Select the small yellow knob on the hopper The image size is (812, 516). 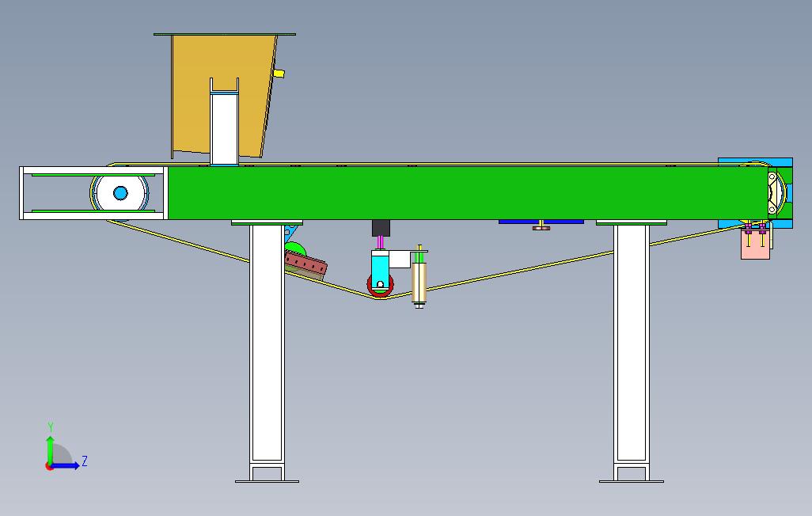click(x=279, y=74)
